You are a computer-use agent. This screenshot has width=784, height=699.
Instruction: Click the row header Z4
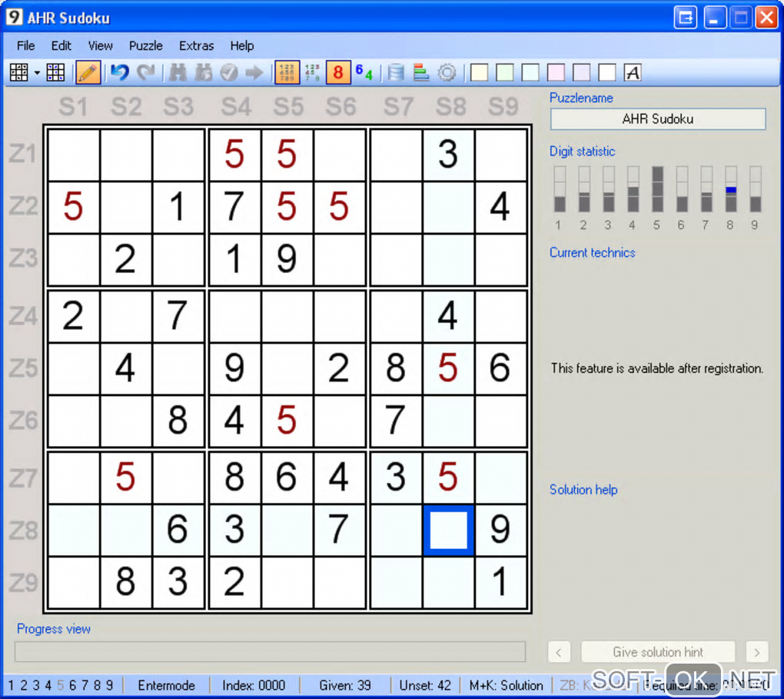(23, 316)
